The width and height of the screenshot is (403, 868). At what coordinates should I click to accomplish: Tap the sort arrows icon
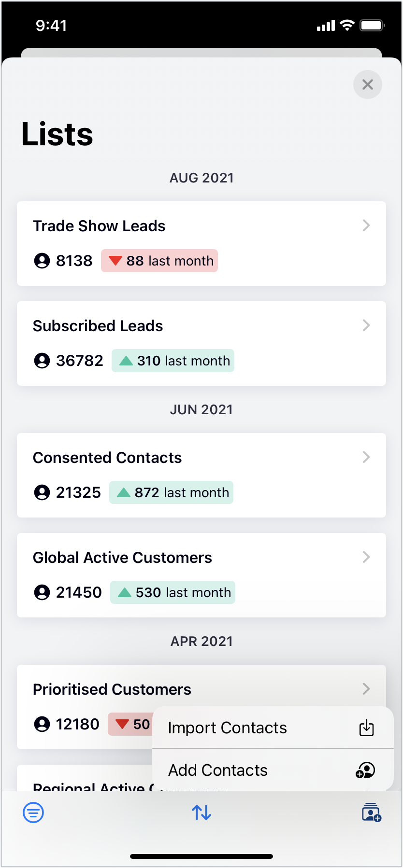[201, 812]
